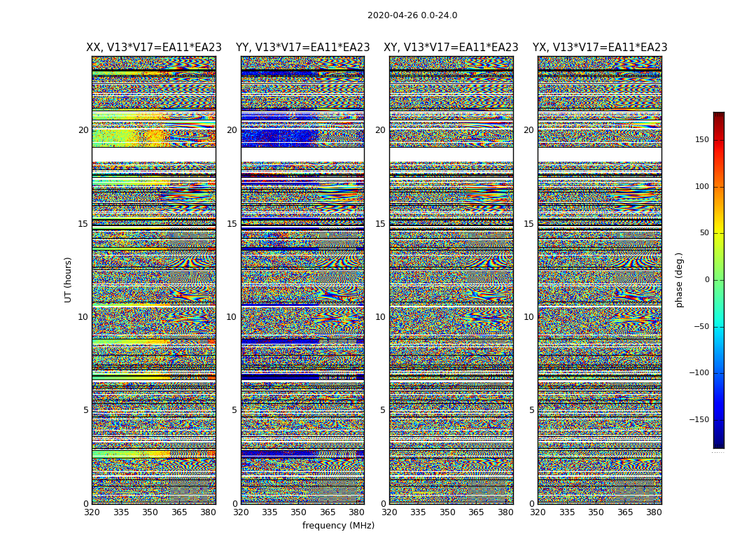This screenshot has width=735, height=560.
Task: Click the 15 hour tick of YX plot
Action: (x=528, y=224)
